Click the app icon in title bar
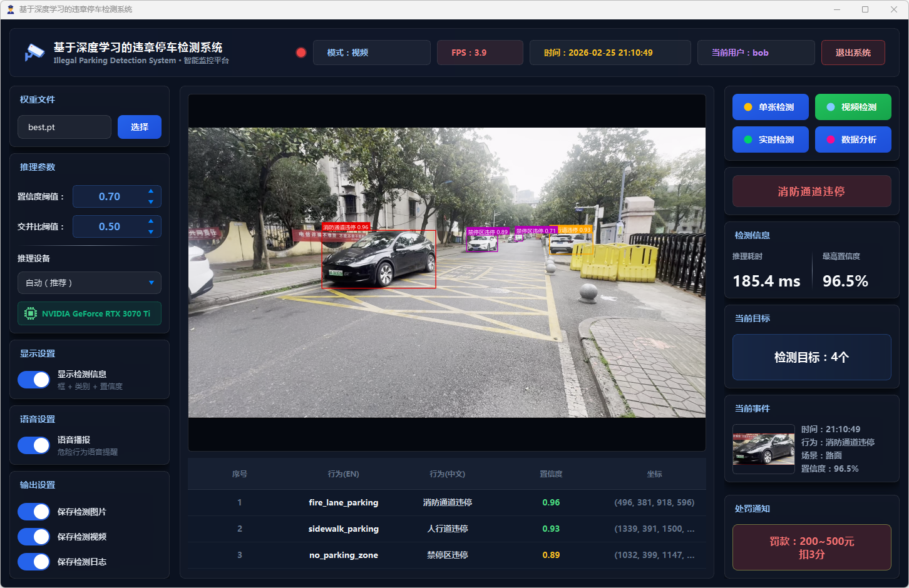 pos(10,9)
